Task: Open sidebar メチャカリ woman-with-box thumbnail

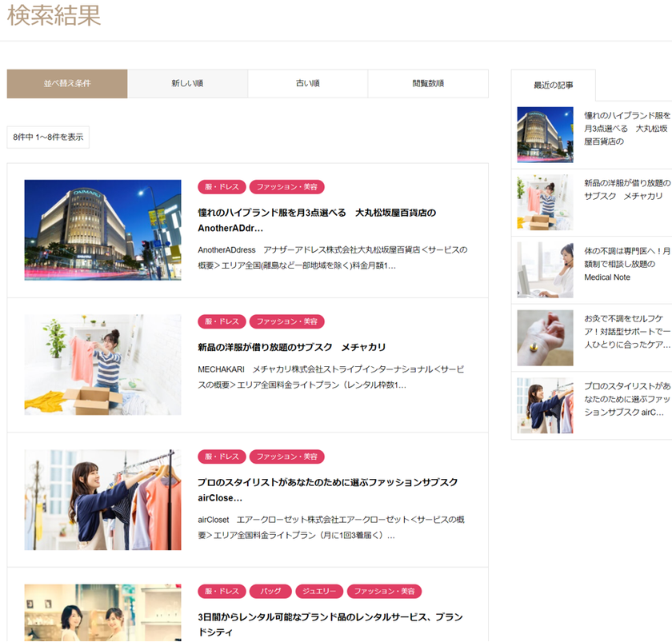Action: (545, 202)
